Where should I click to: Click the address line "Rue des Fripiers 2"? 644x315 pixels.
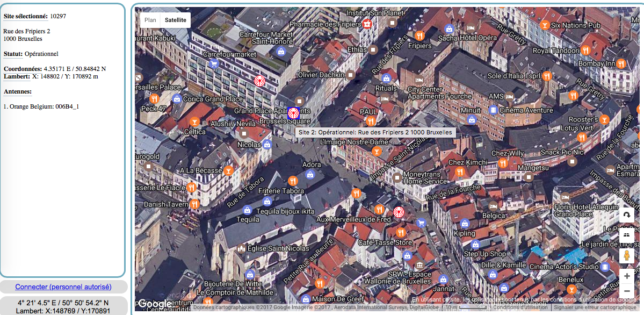pos(27,31)
